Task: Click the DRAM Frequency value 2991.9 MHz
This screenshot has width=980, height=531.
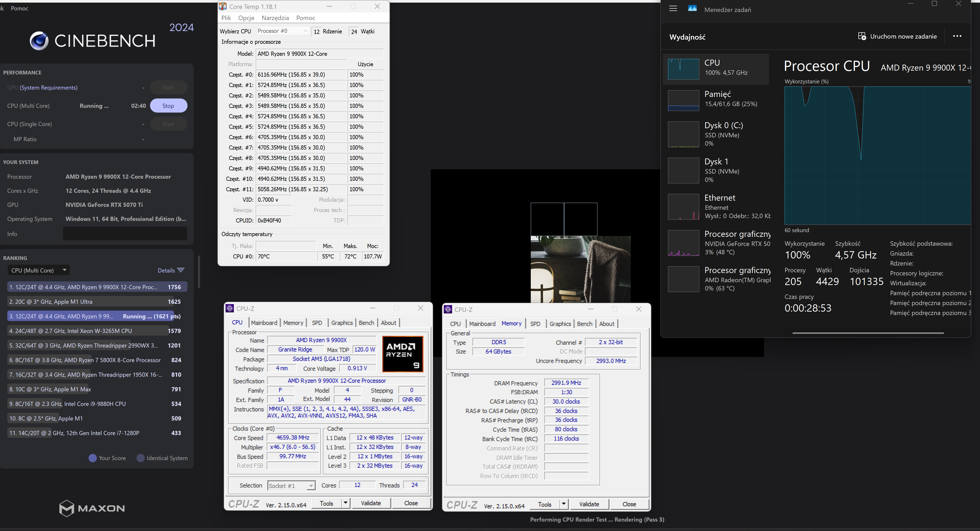Action: (x=566, y=383)
